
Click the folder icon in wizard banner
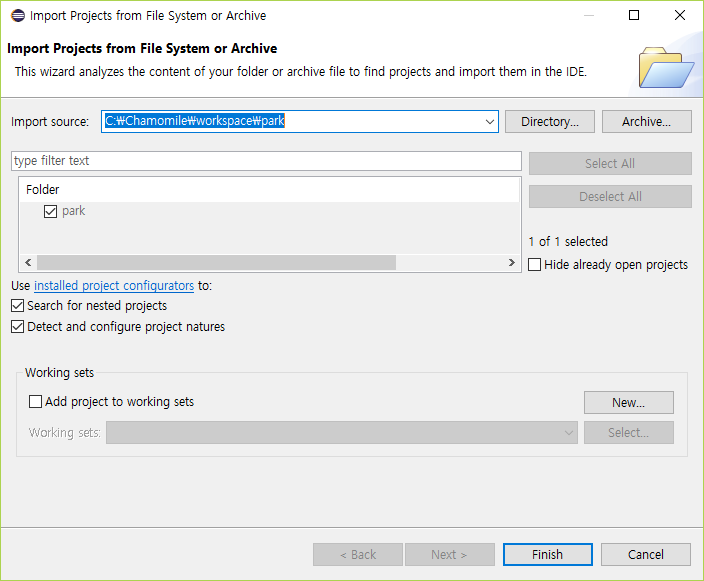660,67
